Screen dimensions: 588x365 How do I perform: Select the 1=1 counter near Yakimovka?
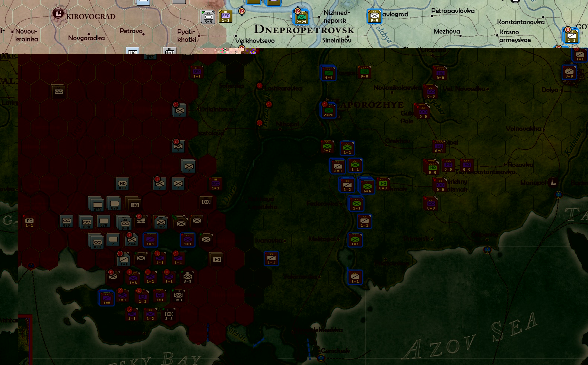point(355,277)
